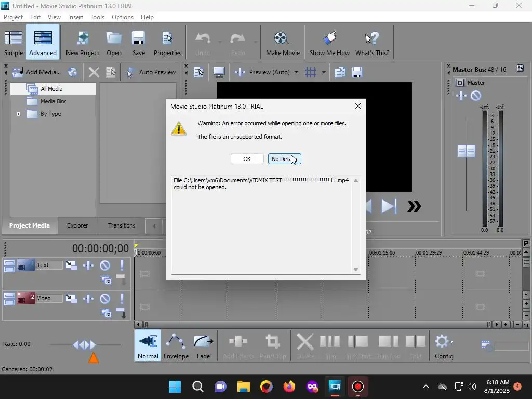Click Show Me How
This screenshot has height=399, width=532.
pos(329,43)
